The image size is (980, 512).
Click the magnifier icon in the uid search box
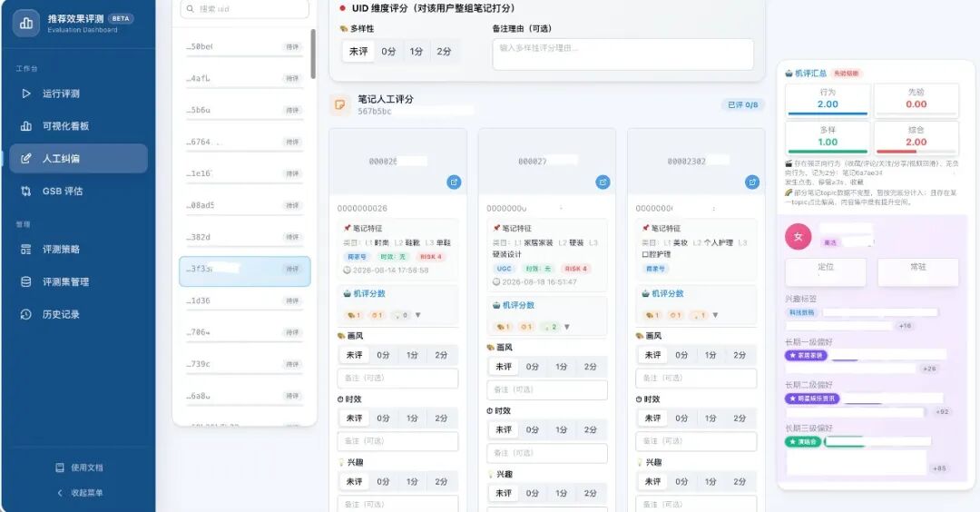[x=190, y=9]
